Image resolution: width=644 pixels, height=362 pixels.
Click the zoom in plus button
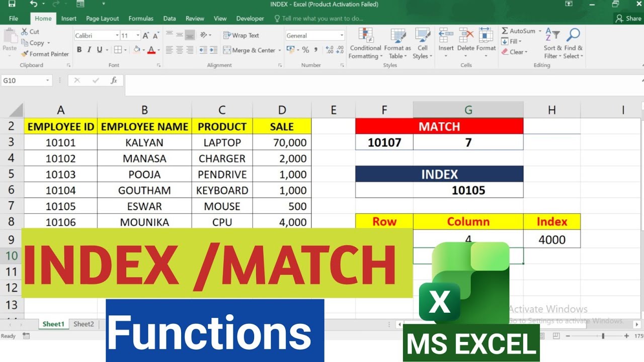coord(626,336)
